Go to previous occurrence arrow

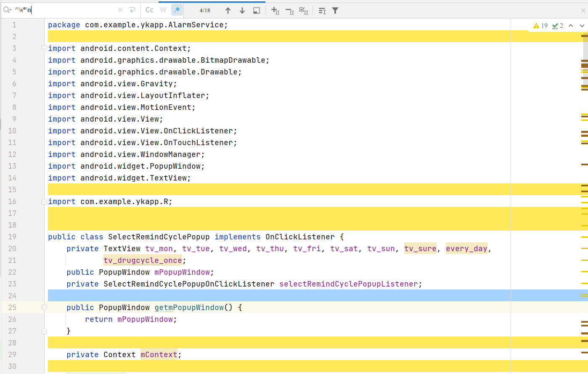pos(228,11)
